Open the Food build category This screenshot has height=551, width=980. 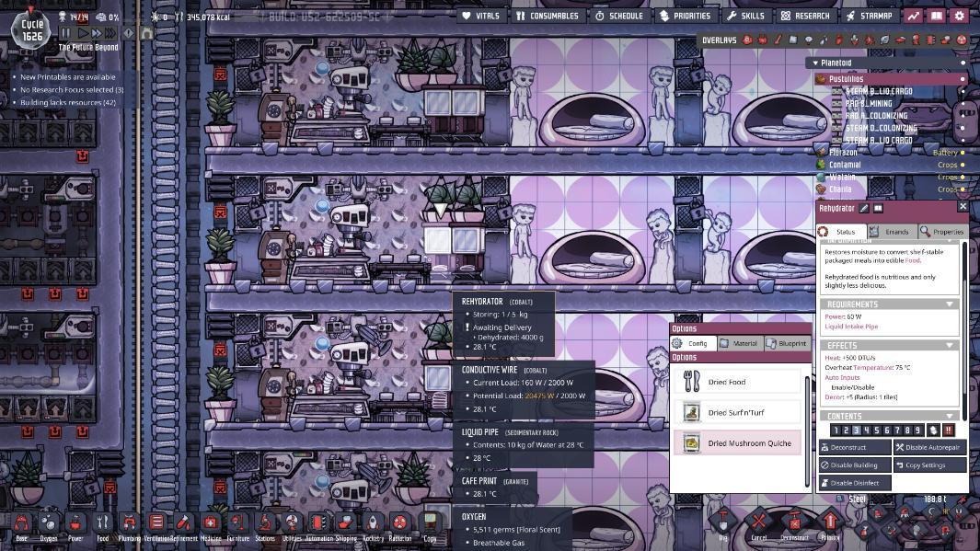coord(102,522)
